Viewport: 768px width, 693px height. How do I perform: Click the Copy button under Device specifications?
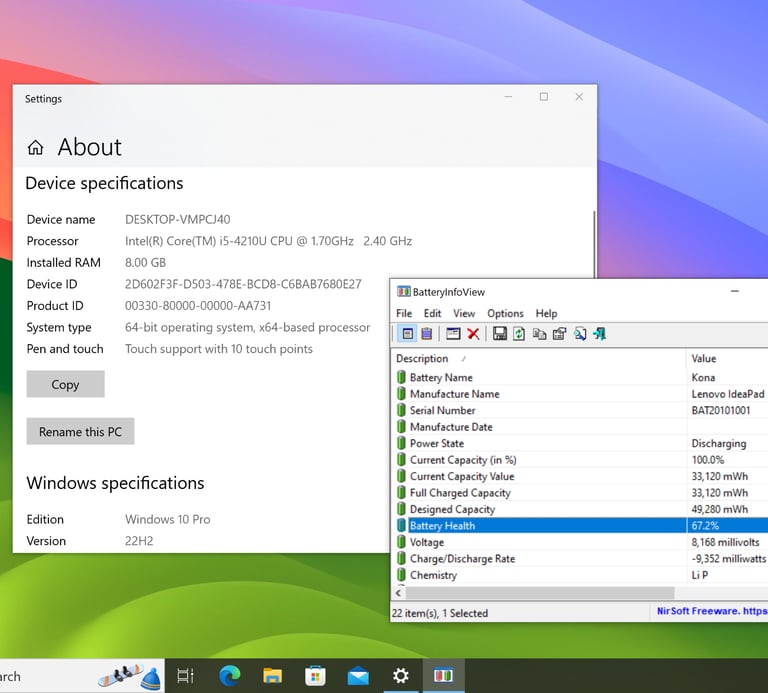point(65,384)
